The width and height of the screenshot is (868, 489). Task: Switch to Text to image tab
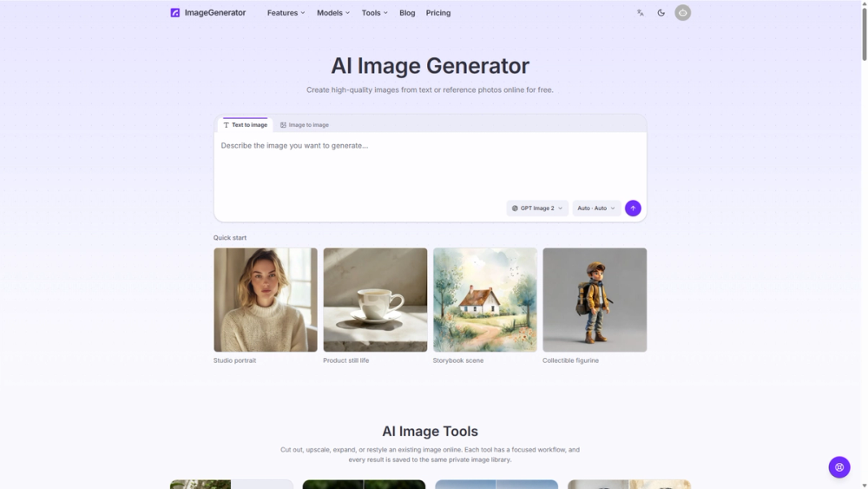(x=246, y=125)
